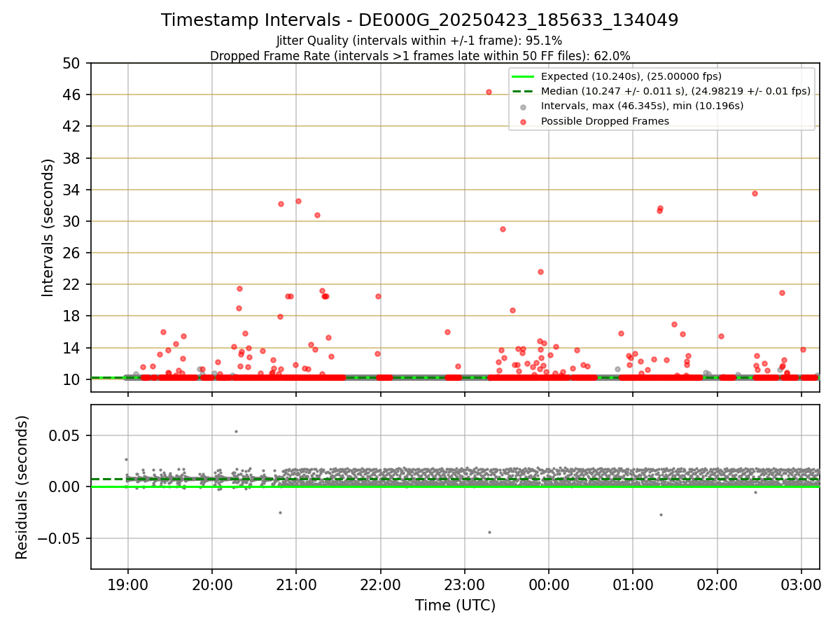Click the red outlier point near 33.5 seconds after 02:00

click(x=755, y=193)
